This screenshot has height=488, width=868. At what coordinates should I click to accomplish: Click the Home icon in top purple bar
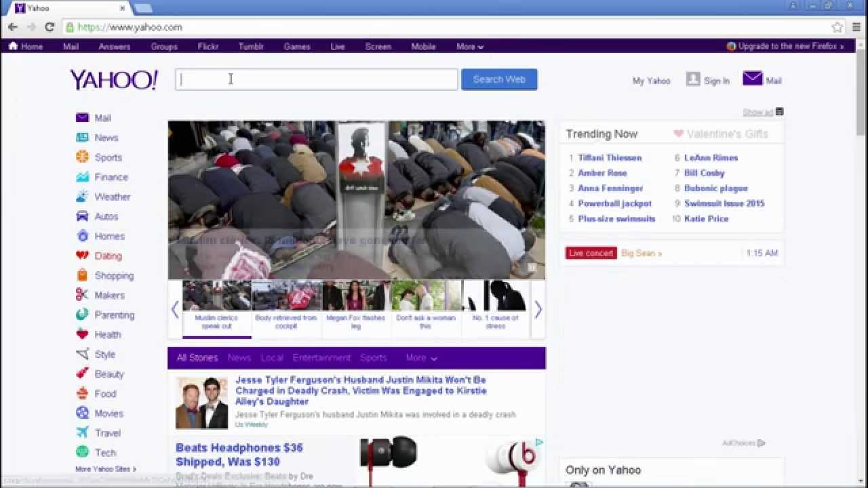click(x=13, y=46)
